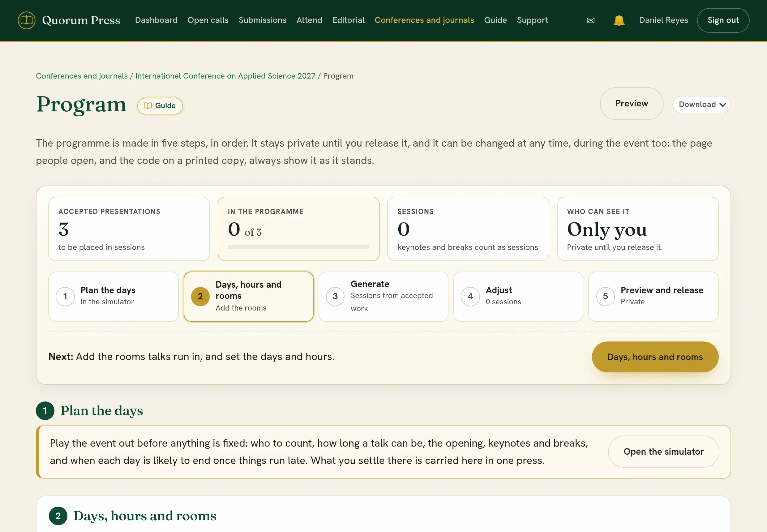This screenshot has height=532, width=767.
Task: Select Submissions in the navigation bar
Action: pyautogui.click(x=262, y=20)
